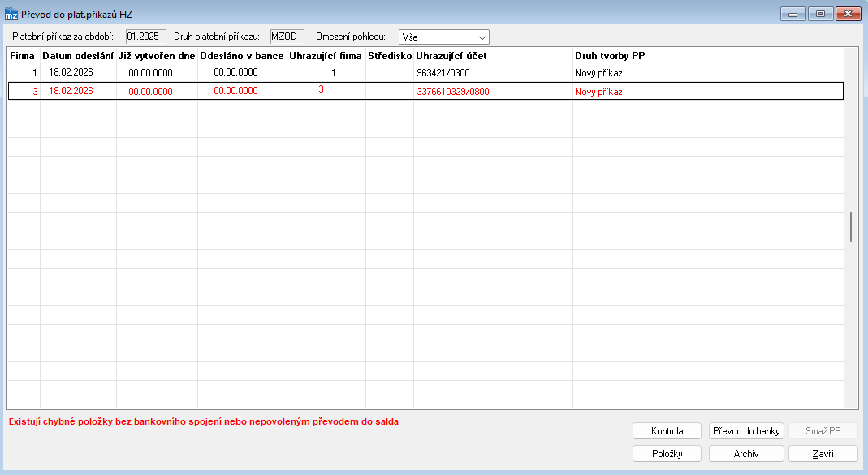The image size is (868, 475).
Task: Click the Uhrazující firma cell containing 3
Action: [x=326, y=90]
